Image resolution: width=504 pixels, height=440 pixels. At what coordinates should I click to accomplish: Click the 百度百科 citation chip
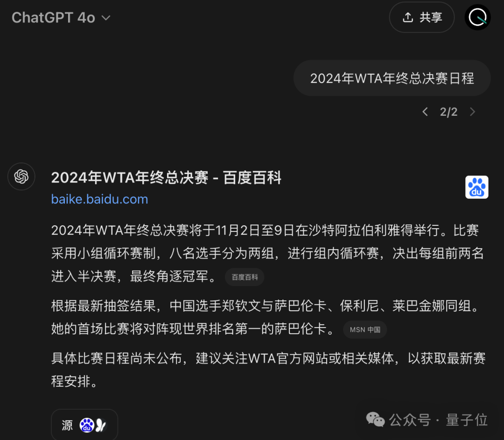tap(245, 277)
